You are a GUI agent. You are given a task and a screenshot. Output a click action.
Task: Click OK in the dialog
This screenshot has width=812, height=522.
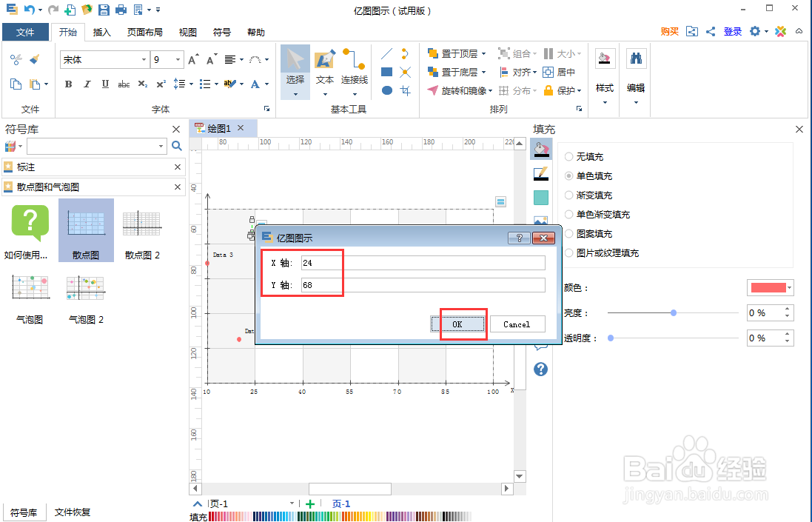pos(457,324)
